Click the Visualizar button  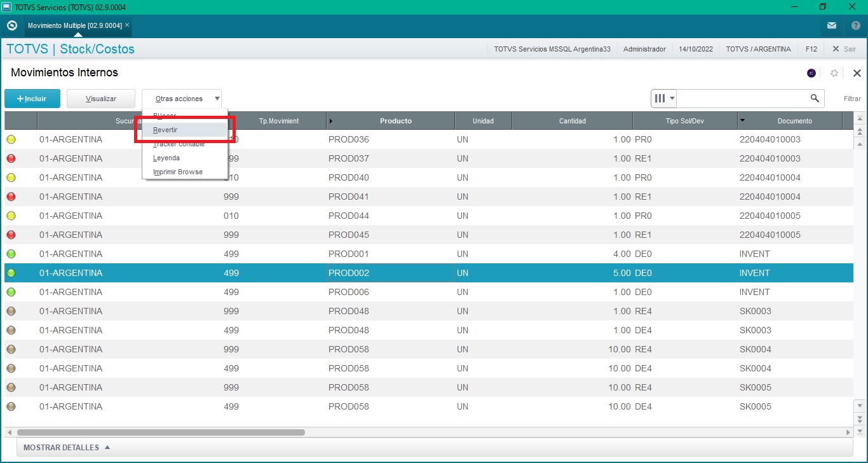[x=101, y=99]
